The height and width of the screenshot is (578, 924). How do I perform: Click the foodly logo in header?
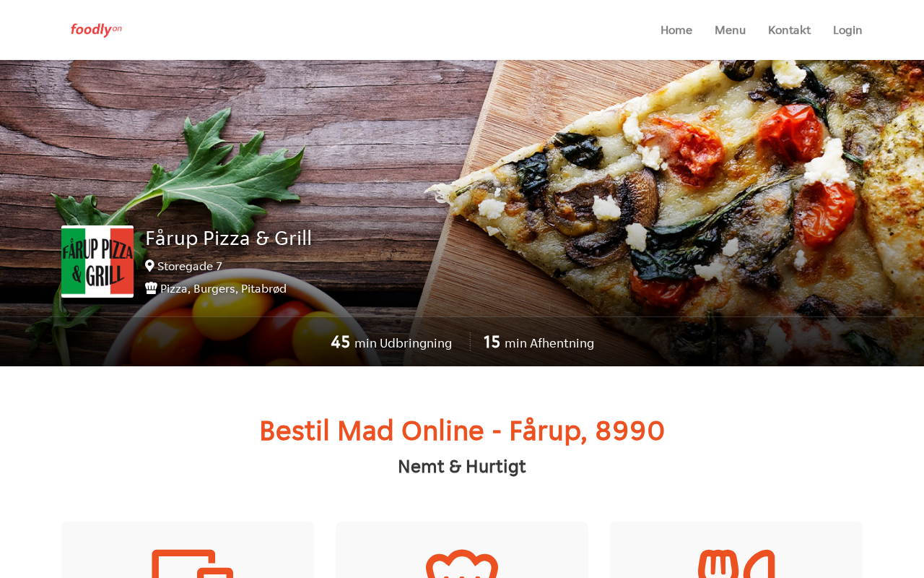point(96,30)
